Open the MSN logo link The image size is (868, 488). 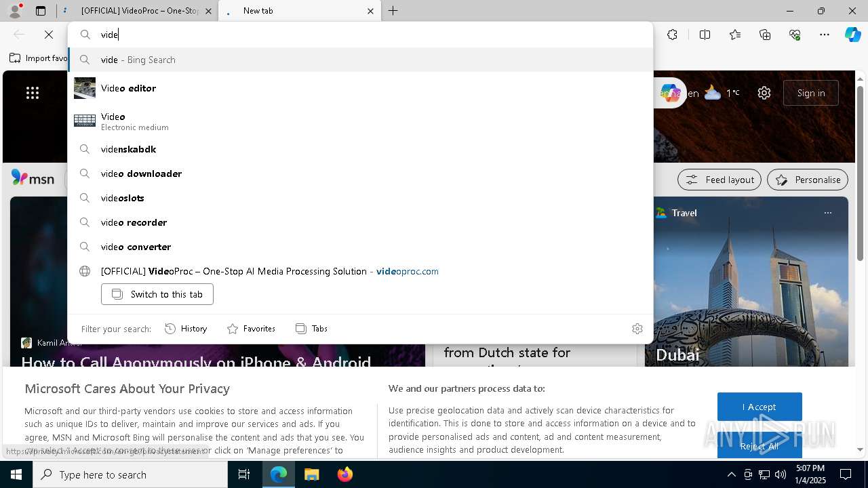[x=33, y=178]
